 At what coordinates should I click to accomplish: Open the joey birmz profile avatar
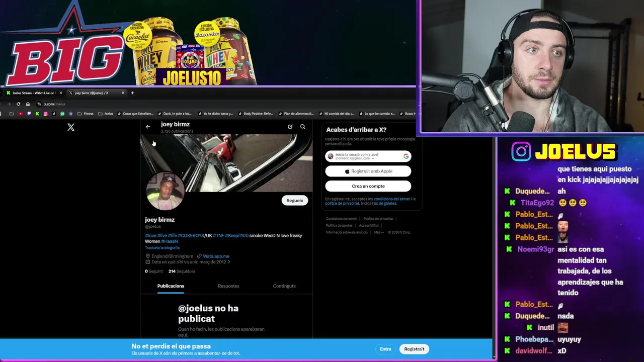tap(165, 191)
